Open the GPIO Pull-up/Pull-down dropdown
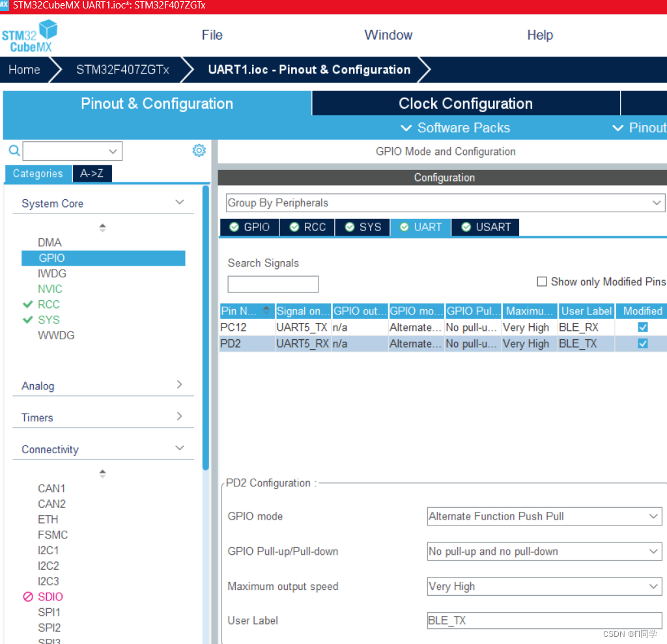This screenshot has width=667, height=644. (x=545, y=552)
